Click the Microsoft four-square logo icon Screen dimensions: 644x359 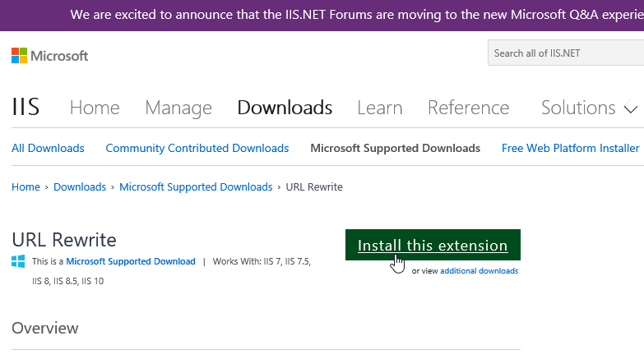tap(19, 55)
